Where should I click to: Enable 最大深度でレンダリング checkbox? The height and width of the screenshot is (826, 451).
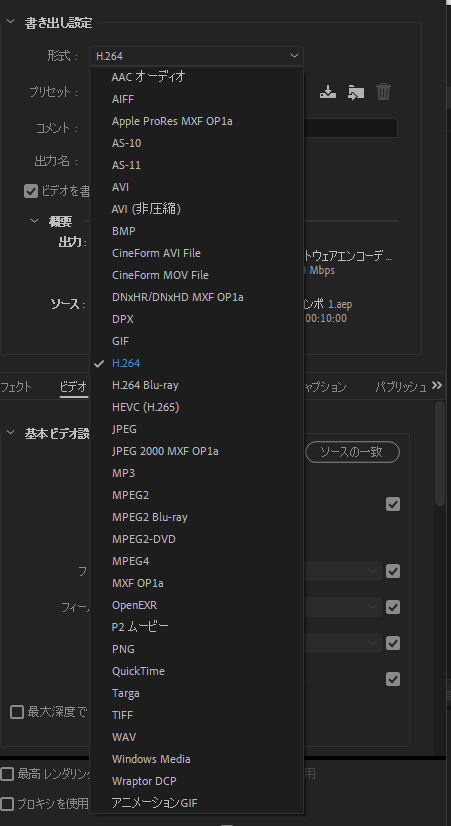tap(17, 713)
